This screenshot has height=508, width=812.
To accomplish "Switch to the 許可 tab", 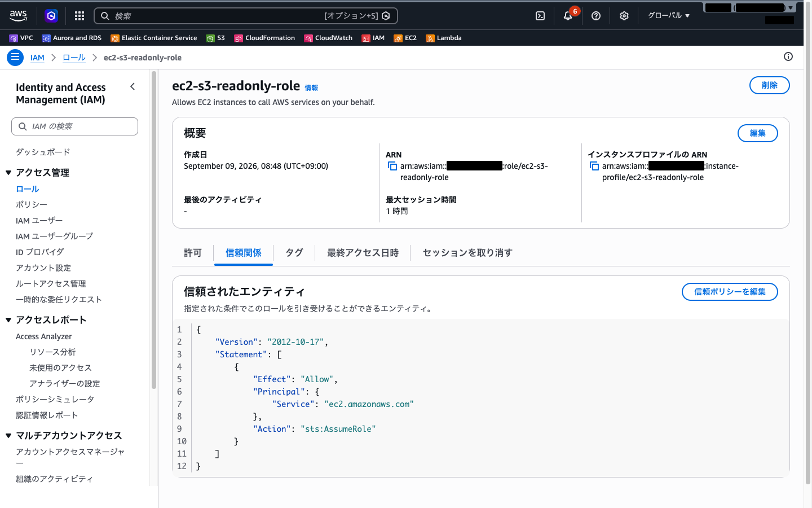I will point(193,253).
